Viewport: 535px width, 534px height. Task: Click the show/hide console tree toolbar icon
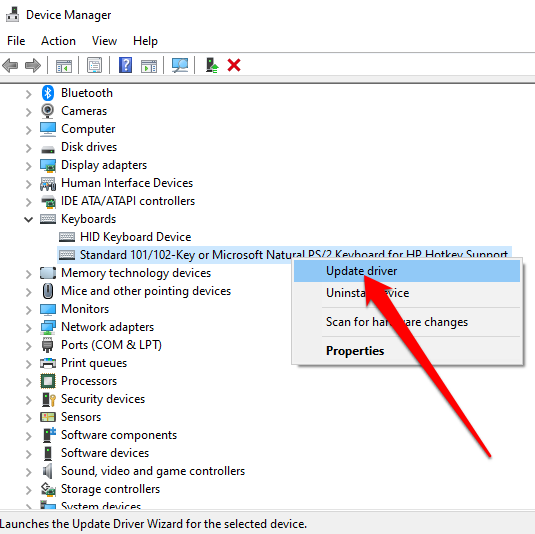pos(64,65)
